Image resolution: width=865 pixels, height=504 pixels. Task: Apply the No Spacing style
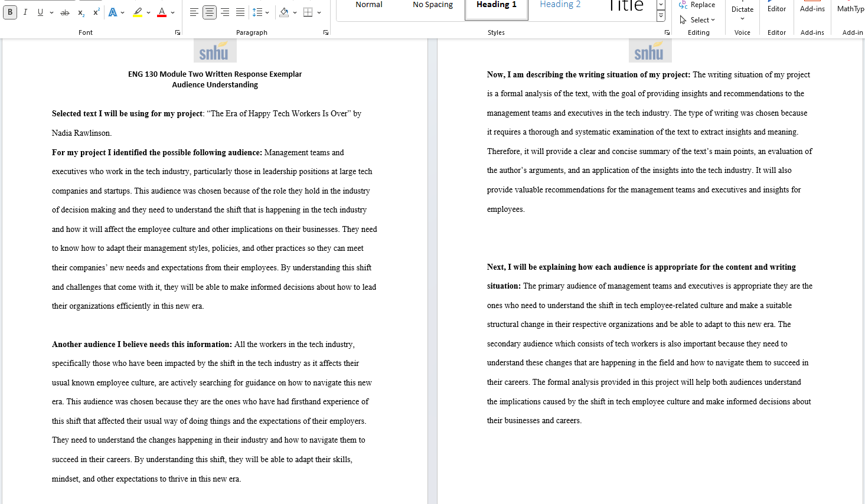433,5
